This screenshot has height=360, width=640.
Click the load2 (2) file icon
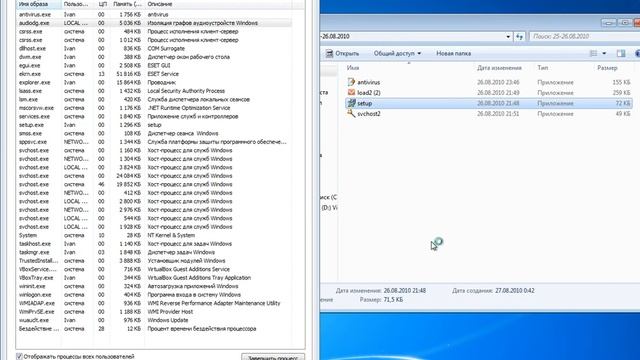[x=351, y=93]
